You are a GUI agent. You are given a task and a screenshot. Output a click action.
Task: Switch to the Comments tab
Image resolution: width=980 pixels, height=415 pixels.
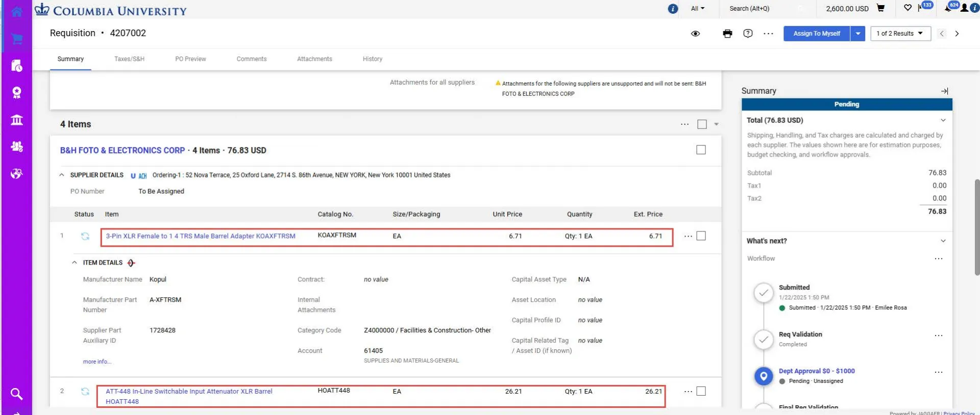252,59
